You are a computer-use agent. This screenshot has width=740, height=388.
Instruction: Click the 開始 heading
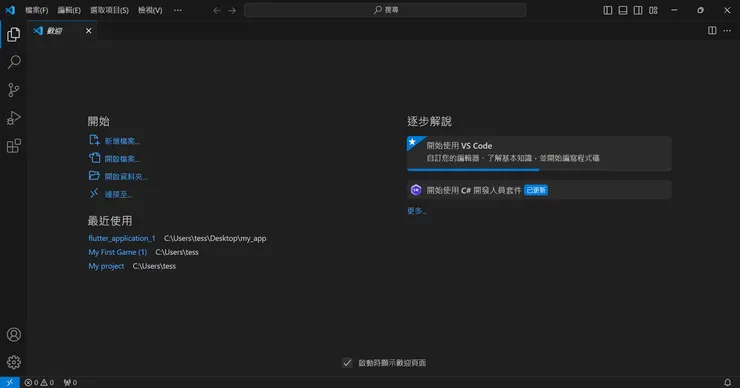click(x=99, y=121)
